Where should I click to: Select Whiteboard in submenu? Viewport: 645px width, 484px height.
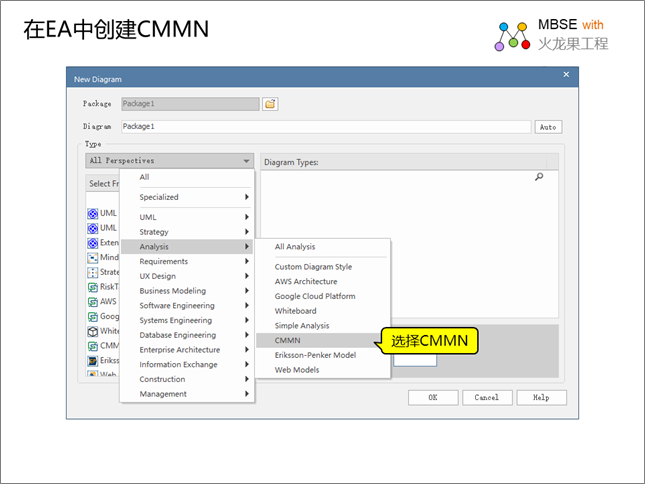coord(322,311)
